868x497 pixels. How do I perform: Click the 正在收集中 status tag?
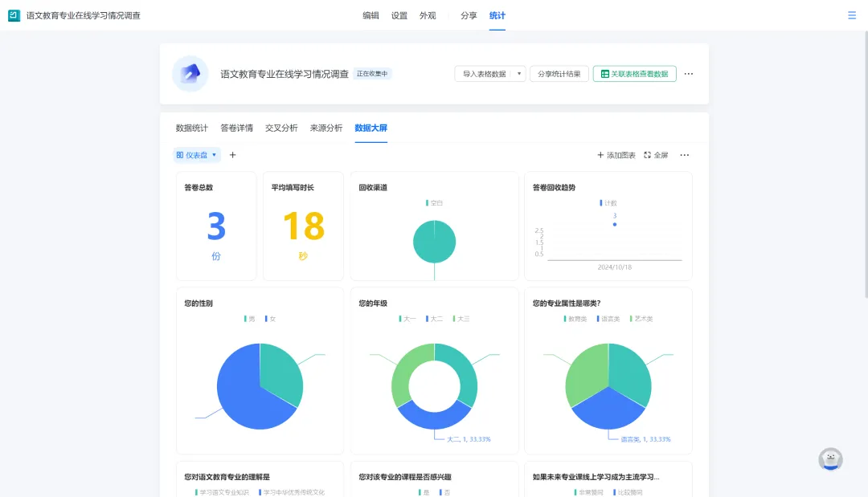(372, 74)
